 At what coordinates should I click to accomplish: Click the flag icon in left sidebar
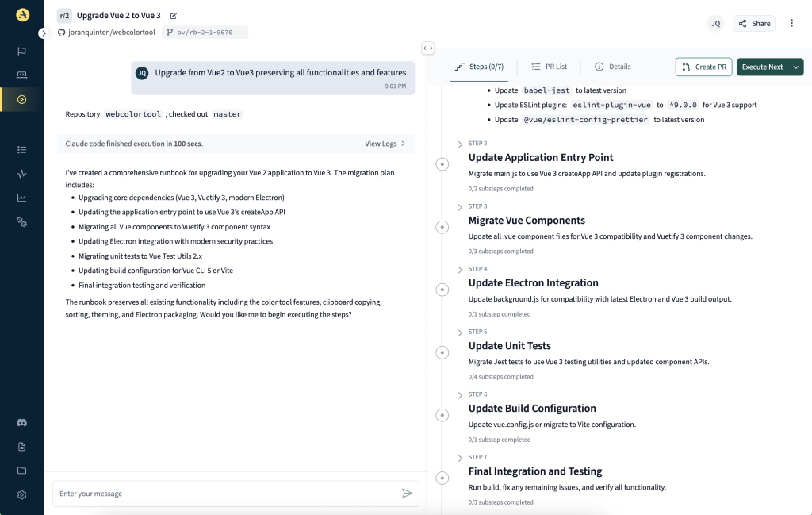tap(21, 52)
